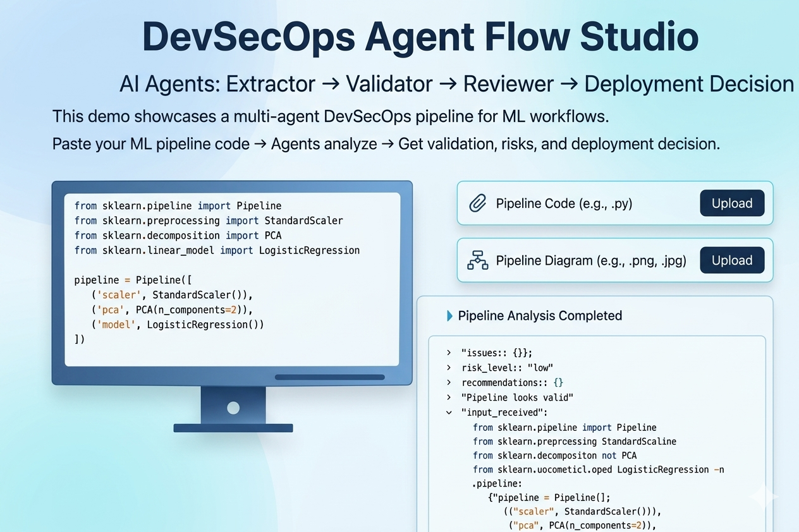The image size is (799, 532).
Task: Click the LogisticRegression import line in editor
Action: 217,250
